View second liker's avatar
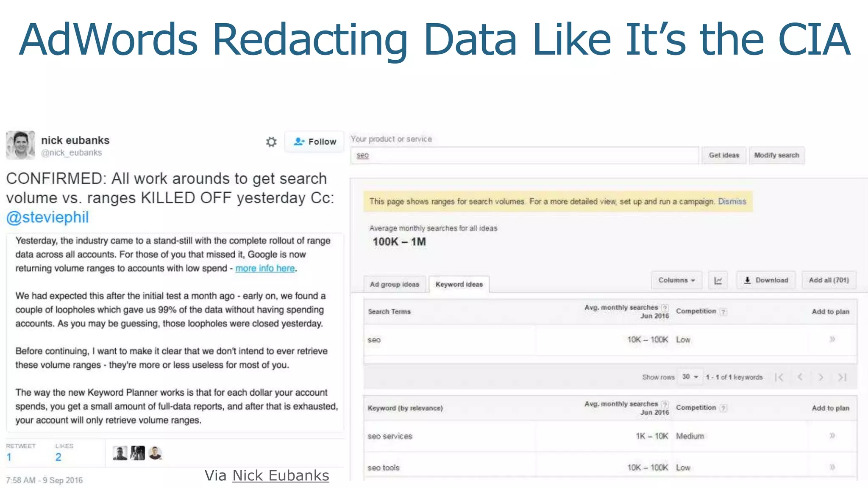Image resolution: width=868 pixels, height=488 pixels. coord(138,453)
